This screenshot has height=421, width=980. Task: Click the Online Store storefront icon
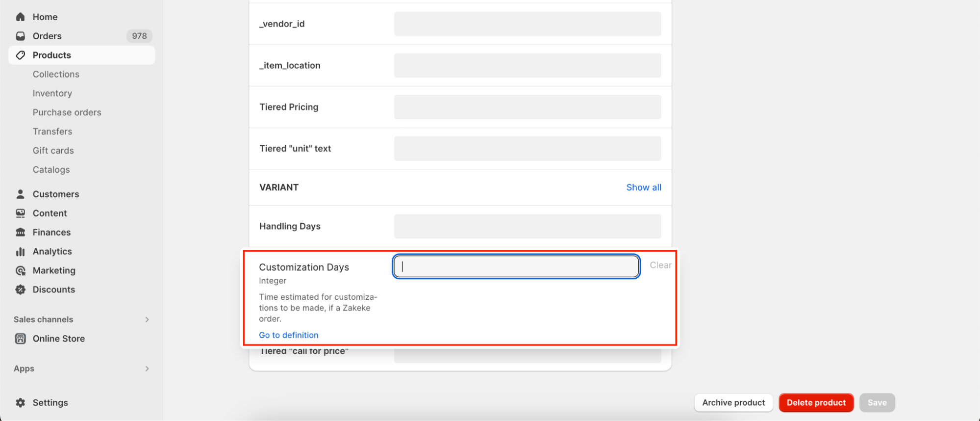point(20,339)
